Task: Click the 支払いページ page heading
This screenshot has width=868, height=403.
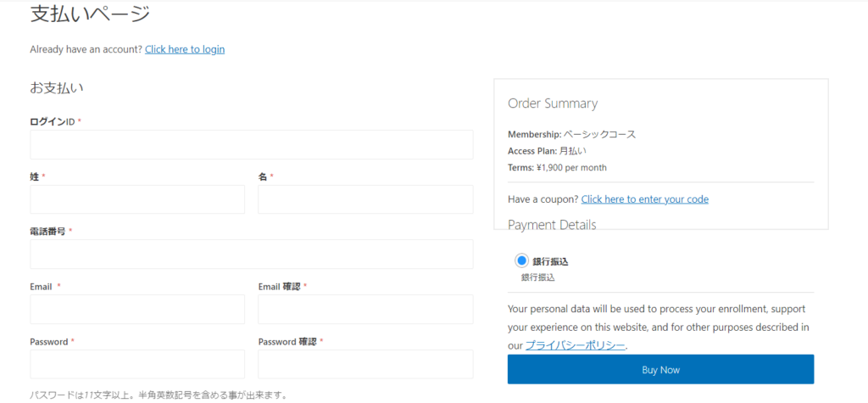Action: (90, 14)
